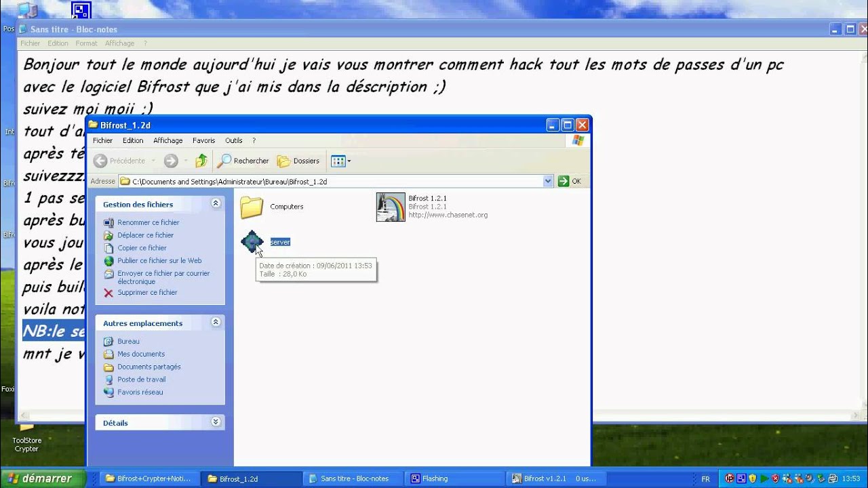Click the red X delete icon in tasks
868x488 pixels.
click(108, 293)
